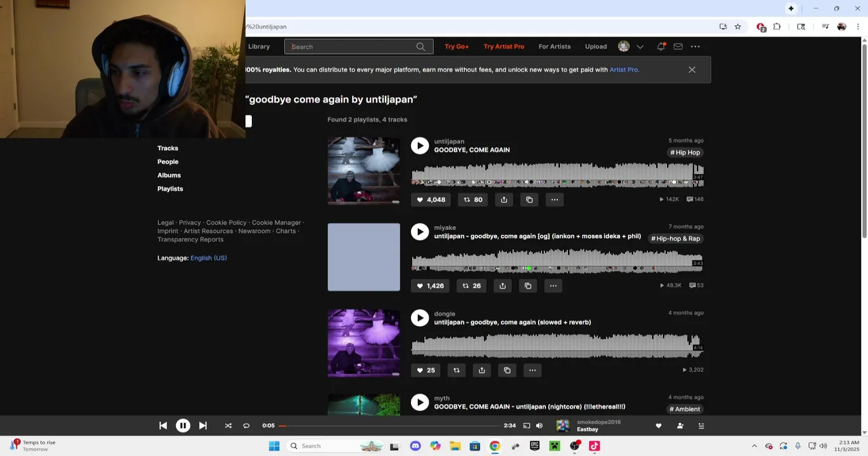Play GOODBYE, COME AGAIN by untiljapan
Viewport: 868px width, 456px height.
pyautogui.click(x=420, y=146)
